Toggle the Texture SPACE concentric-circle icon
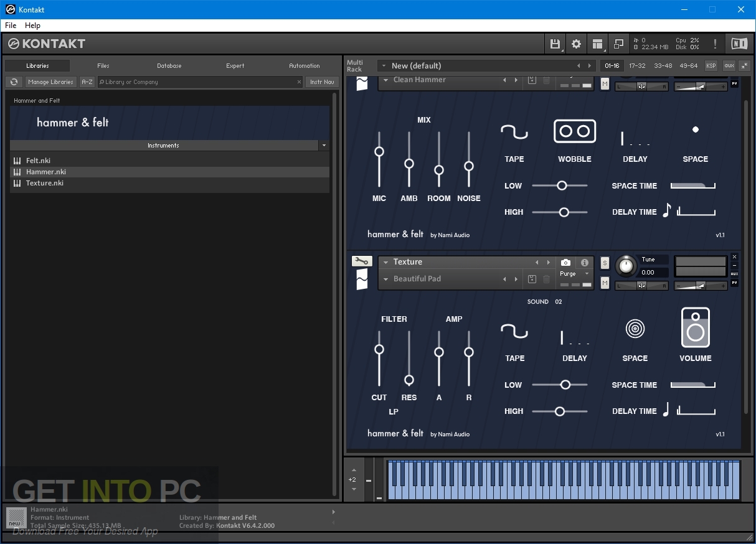The width and height of the screenshot is (756, 544). 635,329
